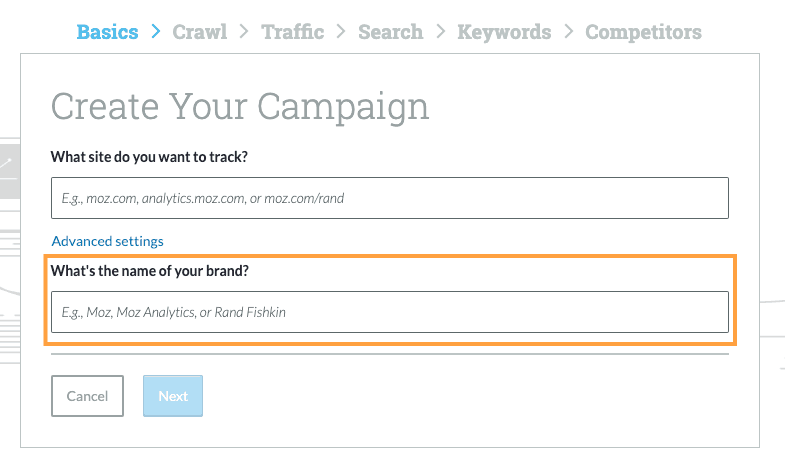Click the chevron between Basics and Crawl
Viewport: 785px width, 471px height.
(156, 32)
